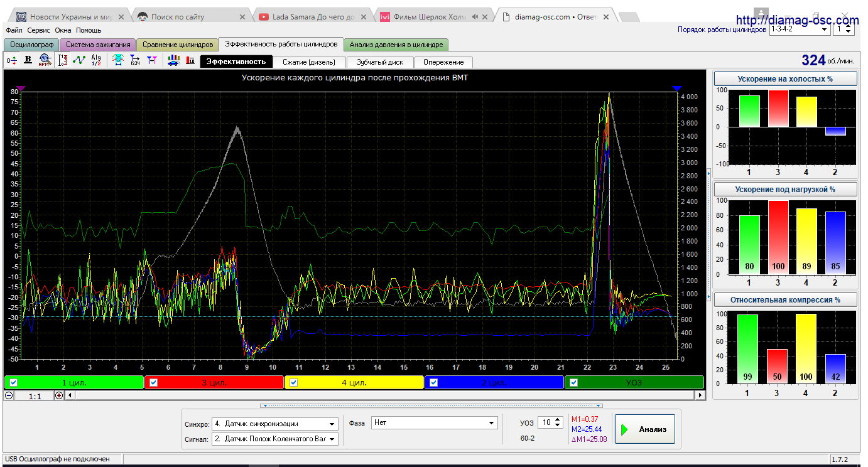Viewport: 868px width, 467px height.
Task: Toggle the 2 цил. channel checkbox
Action: coord(434,382)
